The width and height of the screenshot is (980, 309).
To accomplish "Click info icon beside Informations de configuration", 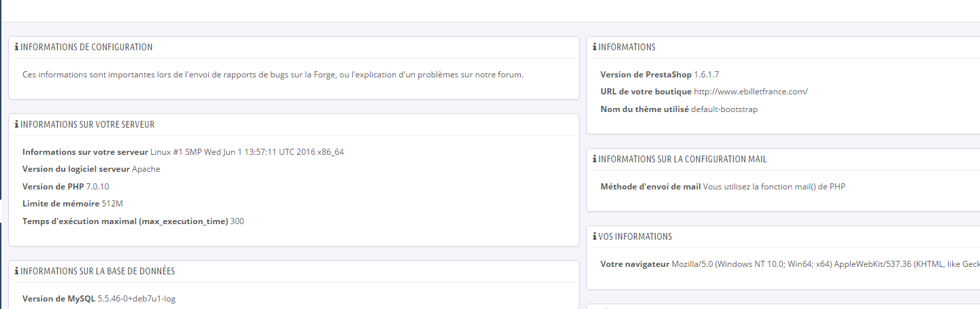I will click(16, 48).
